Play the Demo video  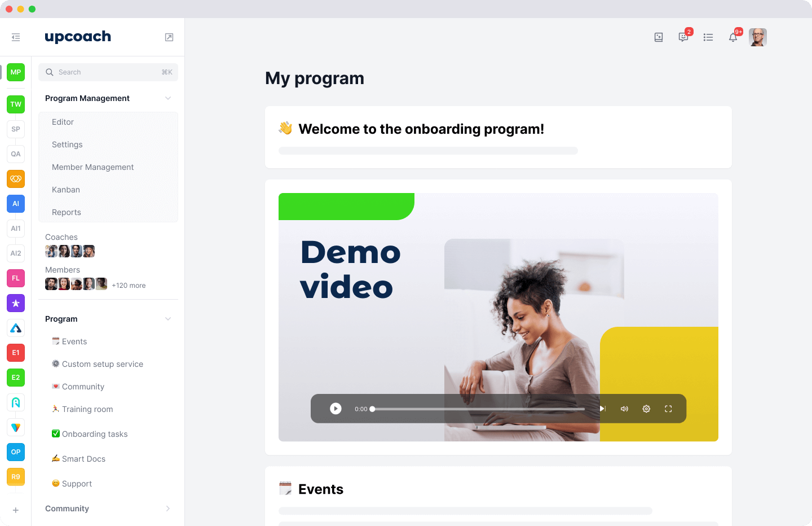click(336, 408)
